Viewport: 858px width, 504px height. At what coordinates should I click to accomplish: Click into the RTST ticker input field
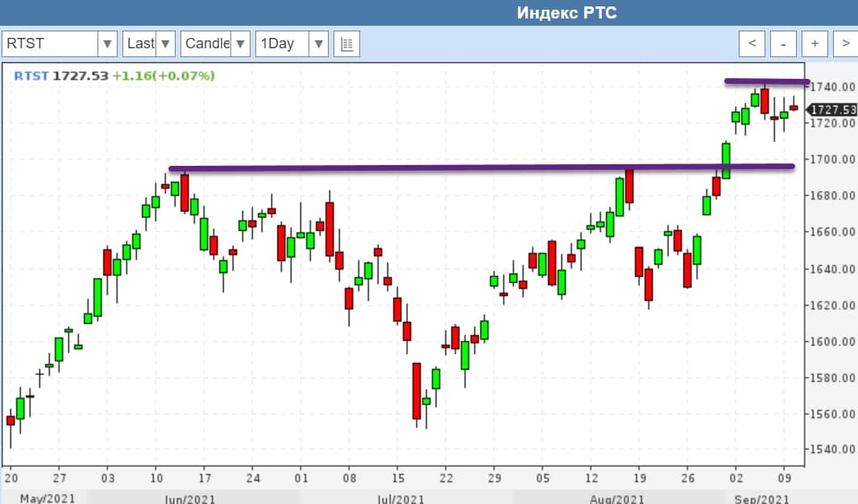click(x=50, y=43)
